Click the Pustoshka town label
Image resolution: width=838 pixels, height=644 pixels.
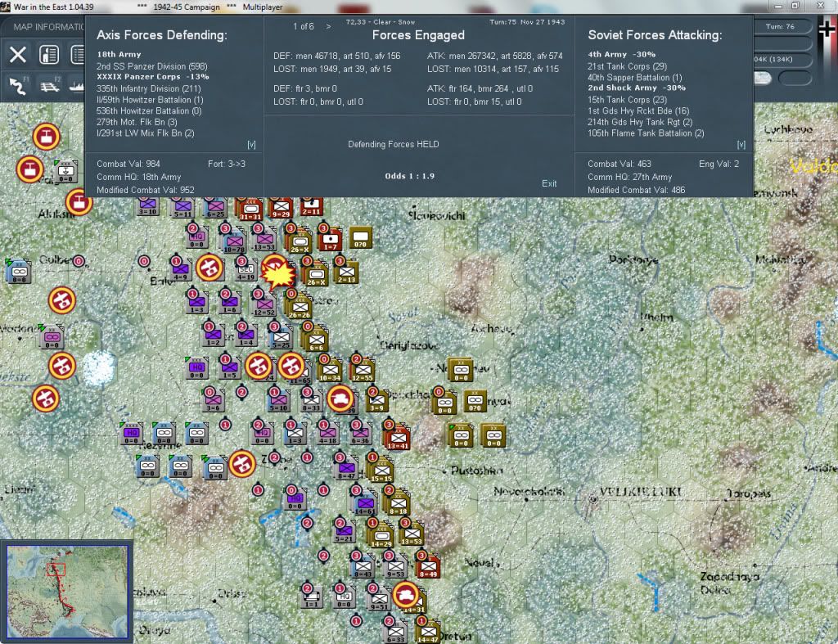477,471
